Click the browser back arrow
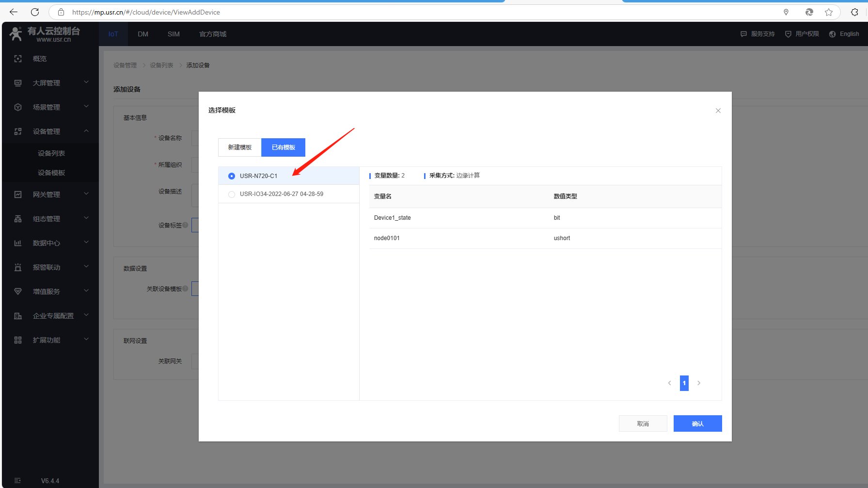This screenshot has width=868, height=488. [14, 12]
